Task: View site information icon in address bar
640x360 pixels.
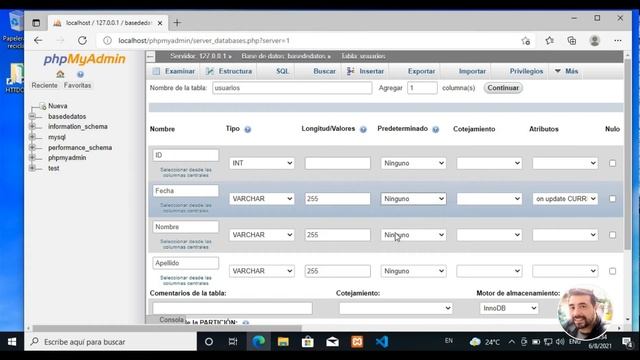Action: tap(107, 40)
